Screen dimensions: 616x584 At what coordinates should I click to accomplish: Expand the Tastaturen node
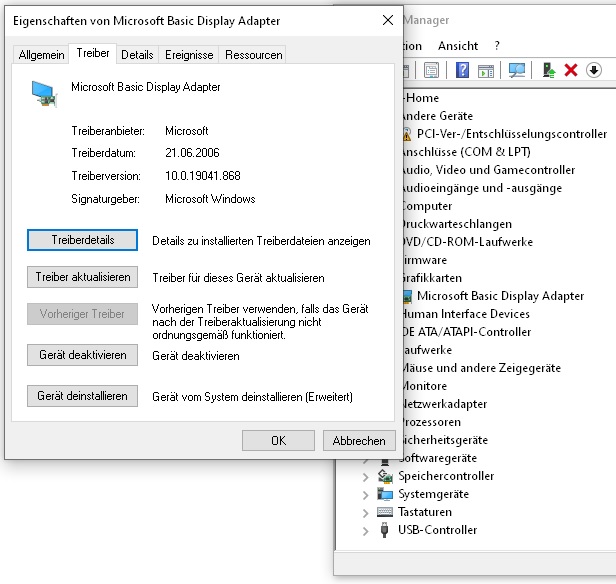tap(365, 513)
